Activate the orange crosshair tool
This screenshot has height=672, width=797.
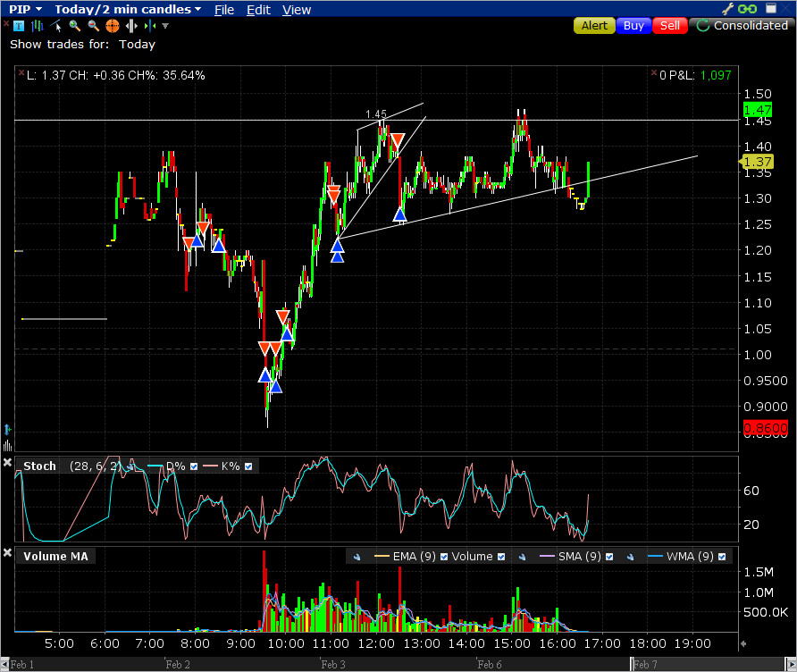pos(113,26)
